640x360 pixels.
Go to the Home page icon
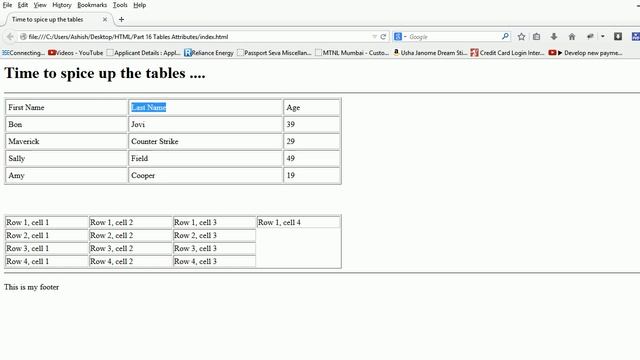click(572, 37)
